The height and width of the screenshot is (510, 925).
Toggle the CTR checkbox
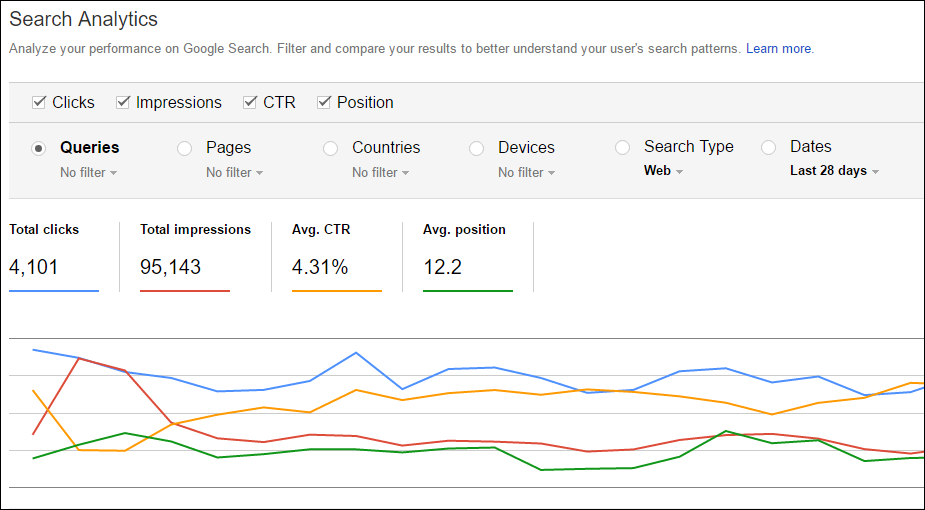point(250,103)
